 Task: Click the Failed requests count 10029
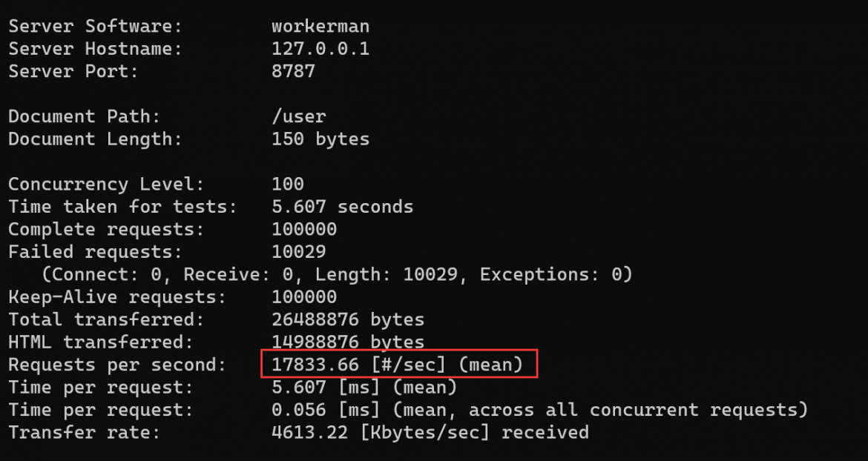(299, 252)
